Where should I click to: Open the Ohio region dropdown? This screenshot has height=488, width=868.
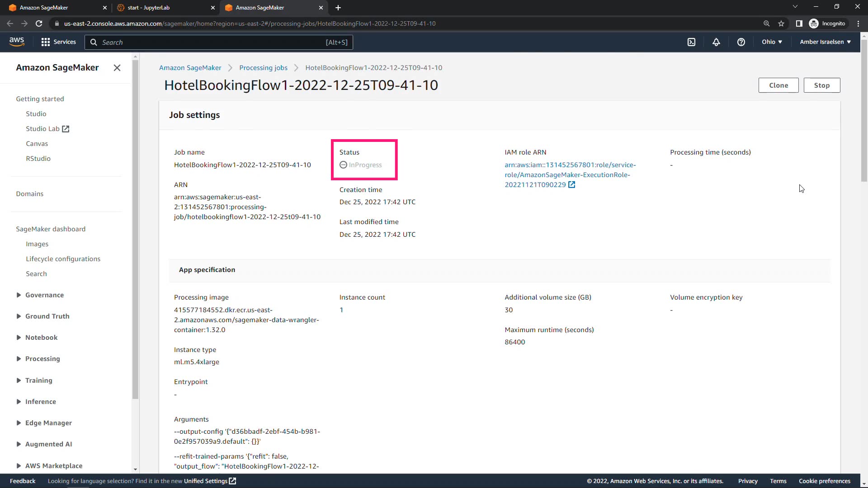[x=772, y=42]
